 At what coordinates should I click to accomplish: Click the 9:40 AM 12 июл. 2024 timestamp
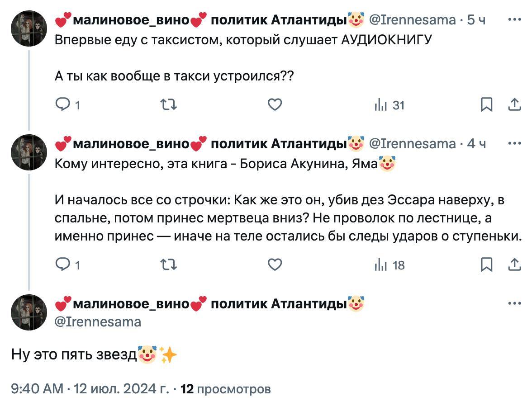click(90, 388)
